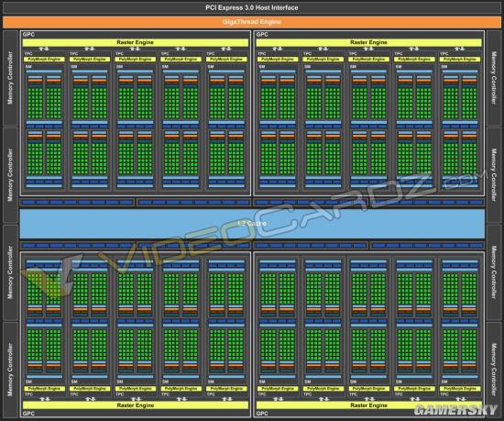504x421 pixels.
Task: Select the GPC label of lower-left cluster
Action: point(28,414)
